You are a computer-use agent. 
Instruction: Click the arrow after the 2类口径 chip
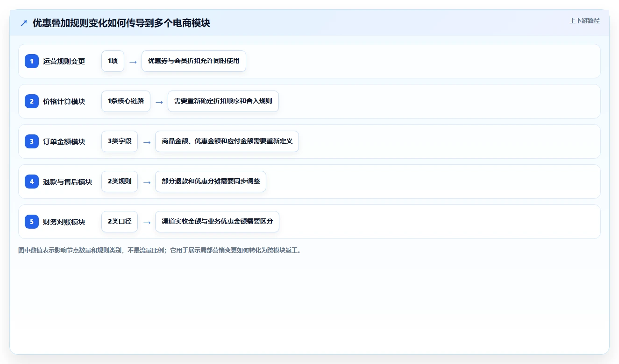click(147, 222)
